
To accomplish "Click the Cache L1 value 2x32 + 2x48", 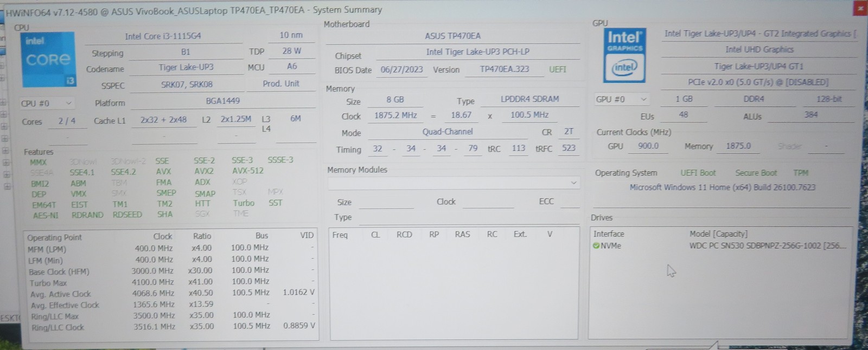I will 163,120.
